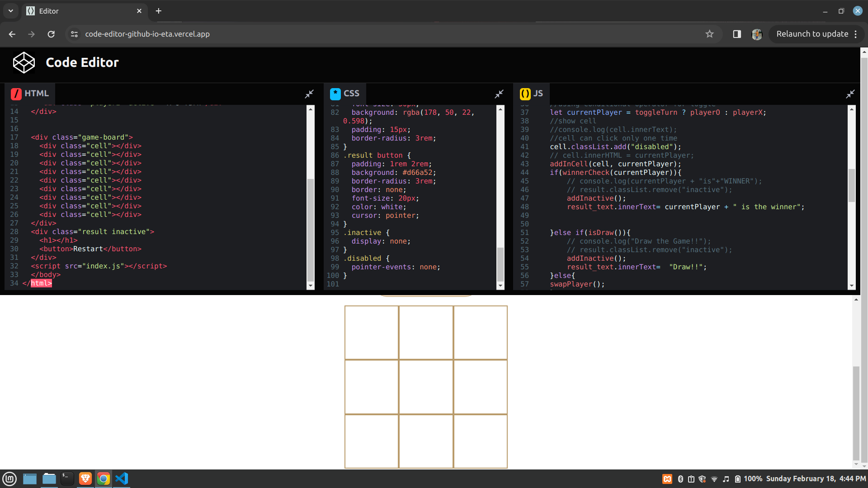Click the bottom-left tic-tac-toe cell
This screenshot has height=488, width=868.
372,441
